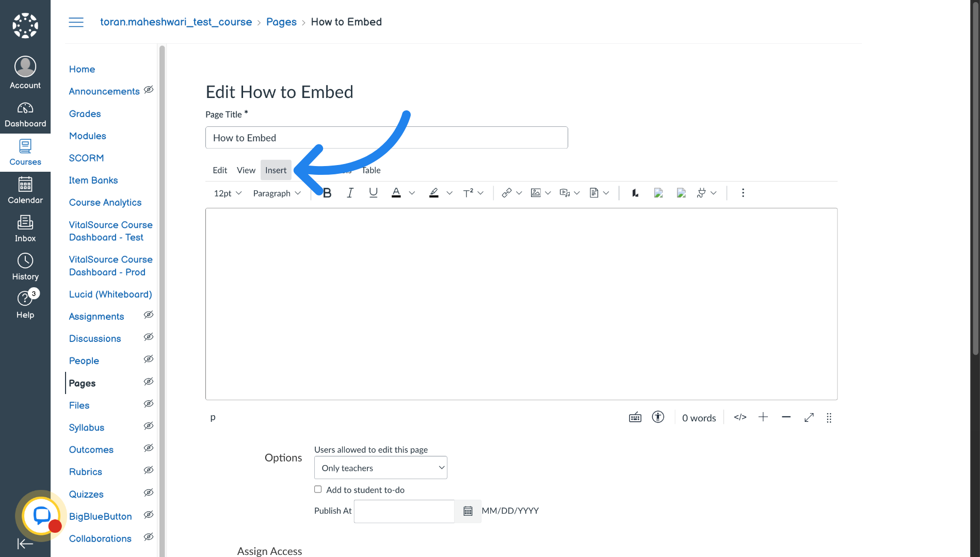Switch to HTML editor view

(x=740, y=417)
